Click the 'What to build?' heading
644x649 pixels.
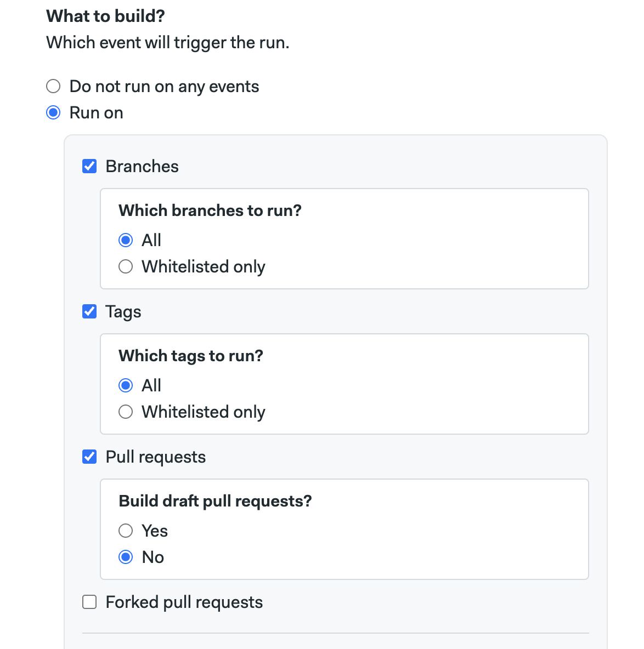point(105,16)
